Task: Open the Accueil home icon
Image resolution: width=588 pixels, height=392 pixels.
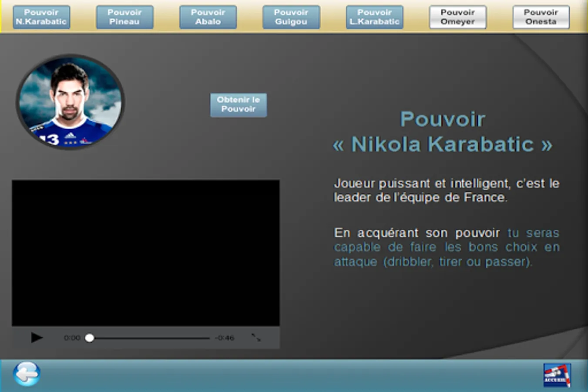Action: pyautogui.click(x=557, y=375)
